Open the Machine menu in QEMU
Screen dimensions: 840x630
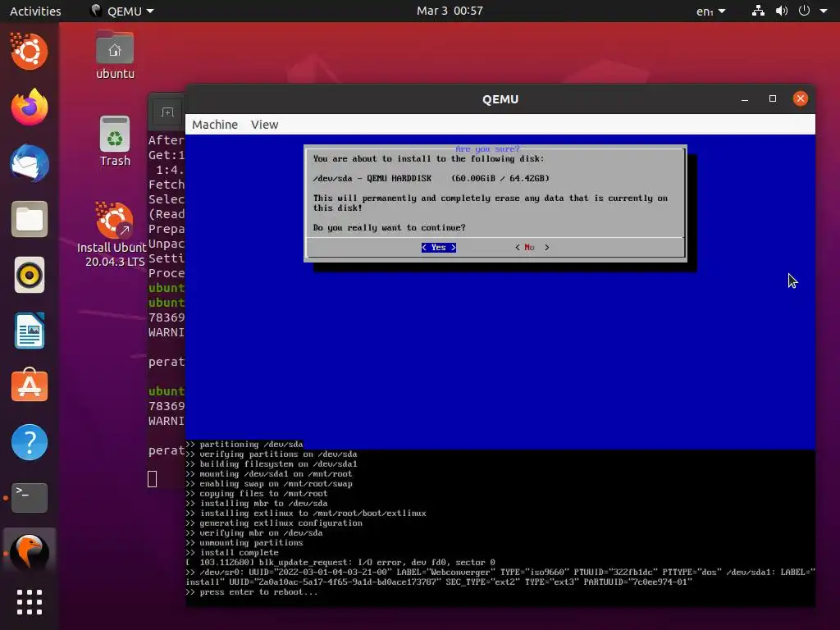coord(215,125)
